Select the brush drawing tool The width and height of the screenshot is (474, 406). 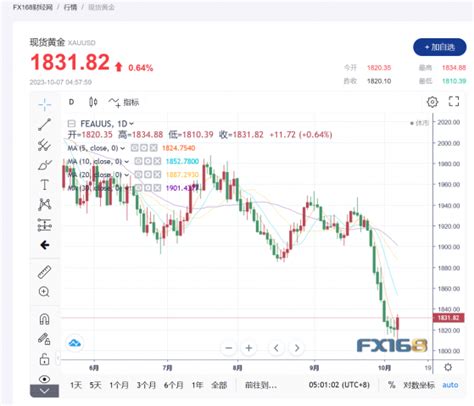(x=45, y=165)
